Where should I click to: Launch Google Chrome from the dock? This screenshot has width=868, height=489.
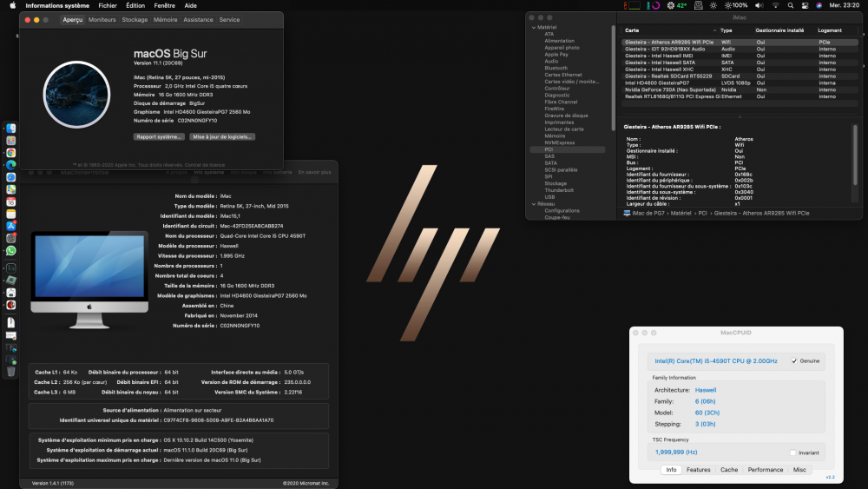(x=10, y=153)
